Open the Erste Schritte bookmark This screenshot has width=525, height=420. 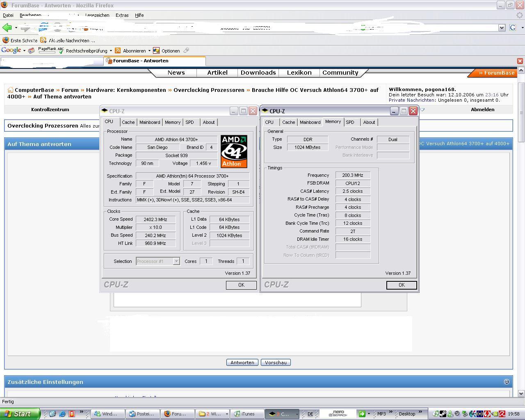click(20, 40)
